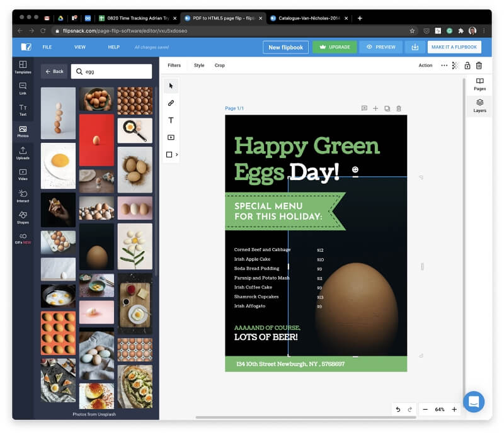Select the orange egg tray photo

58,333
